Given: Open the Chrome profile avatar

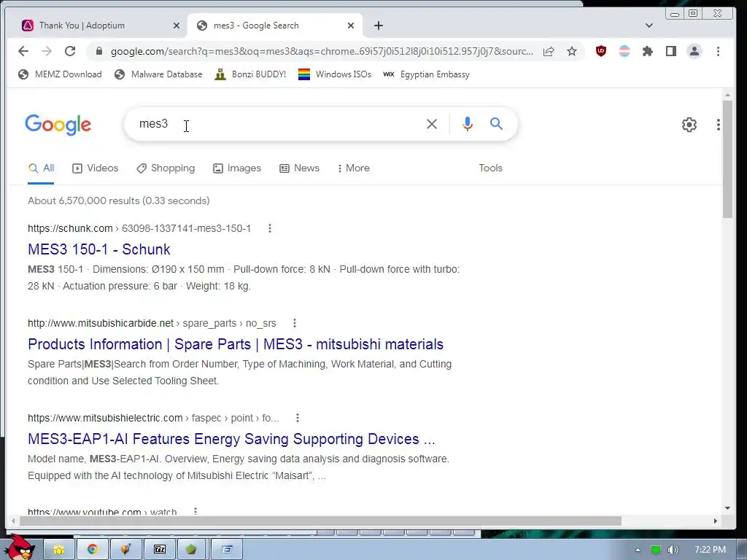Looking at the screenshot, I should [x=694, y=51].
